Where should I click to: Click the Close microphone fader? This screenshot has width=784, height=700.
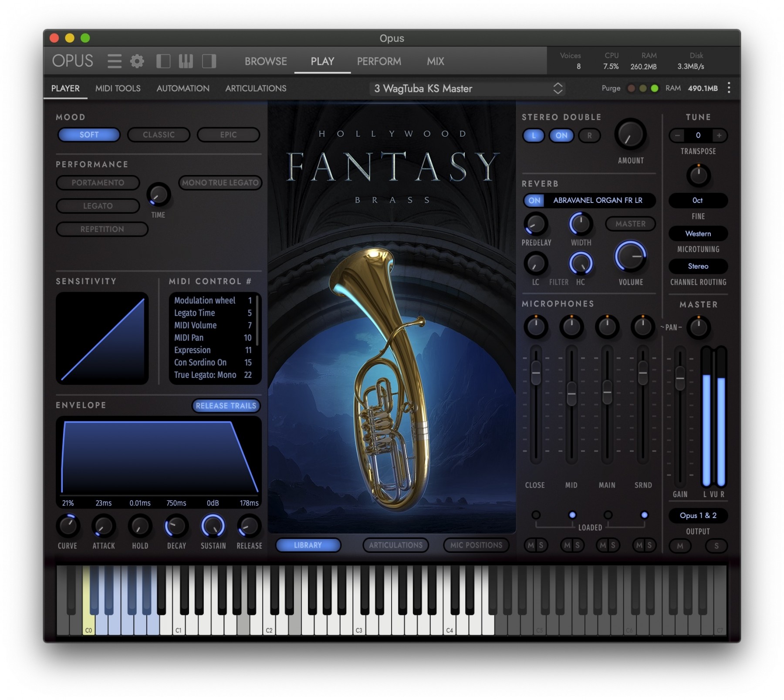coord(536,373)
